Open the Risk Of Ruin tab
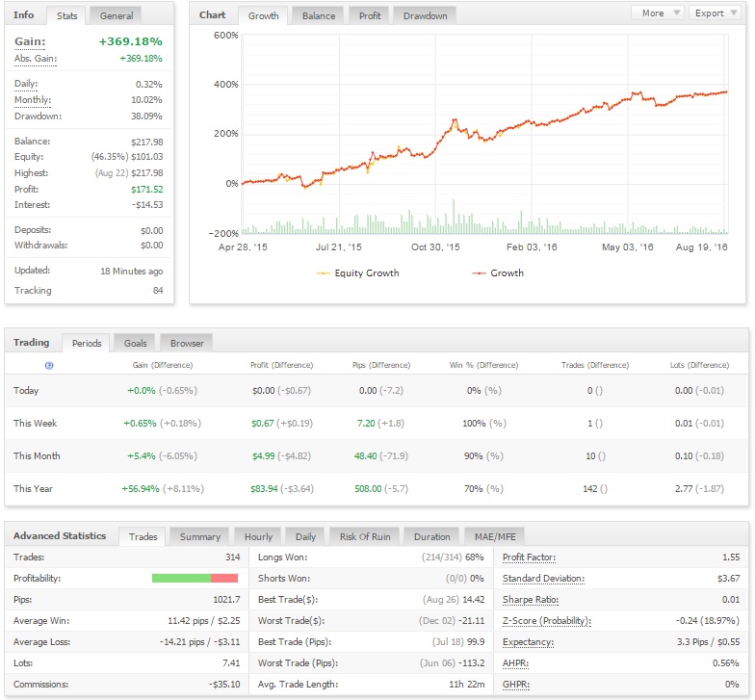This screenshot has height=700, width=755. [365, 537]
